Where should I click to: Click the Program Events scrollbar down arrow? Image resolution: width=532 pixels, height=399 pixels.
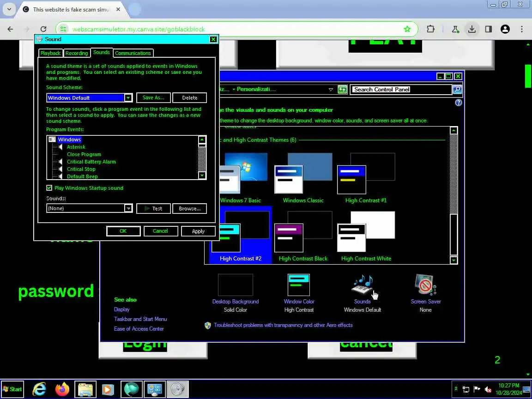(202, 175)
